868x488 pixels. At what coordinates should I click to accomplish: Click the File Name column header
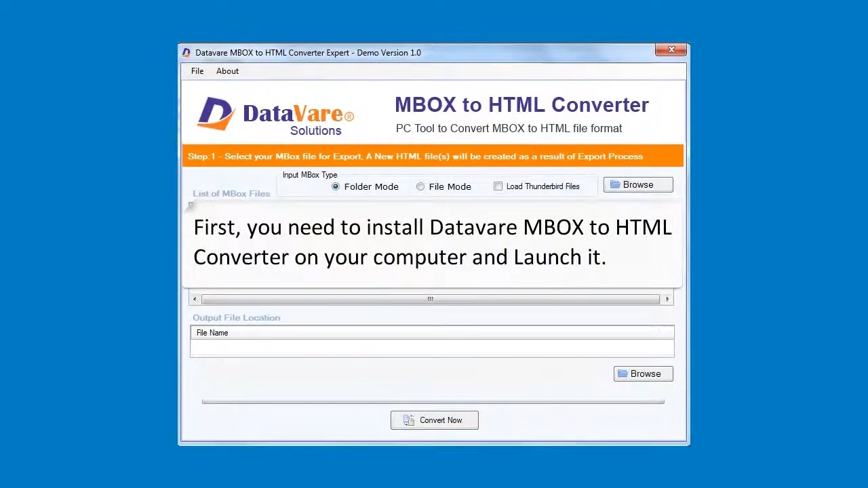click(x=212, y=333)
